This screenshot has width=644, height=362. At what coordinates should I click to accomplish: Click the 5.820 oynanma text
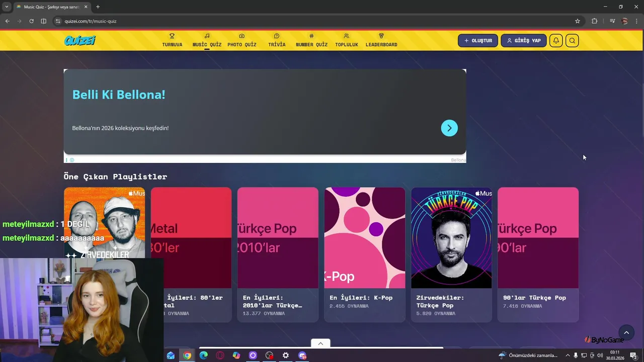[x=436, y=314]
